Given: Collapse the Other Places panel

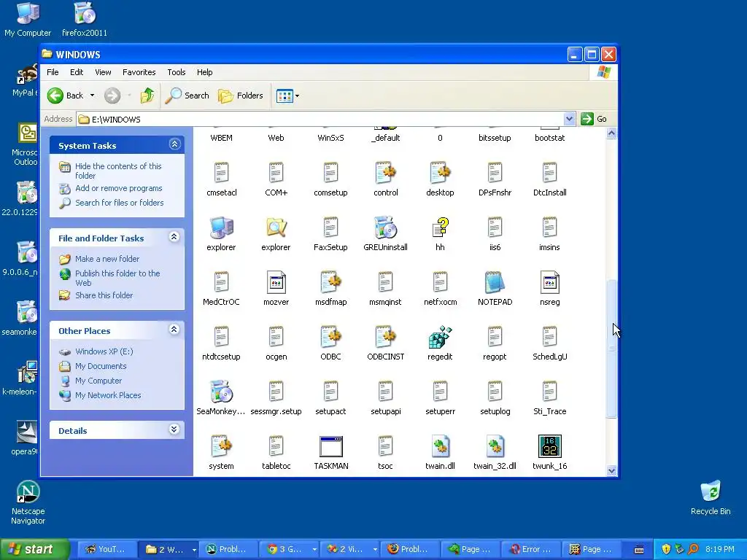Looking at the screenshot, I should click(174, 330).
